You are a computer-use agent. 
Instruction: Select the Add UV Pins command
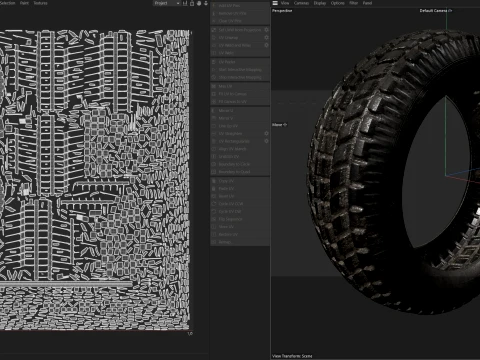(240, 6)
